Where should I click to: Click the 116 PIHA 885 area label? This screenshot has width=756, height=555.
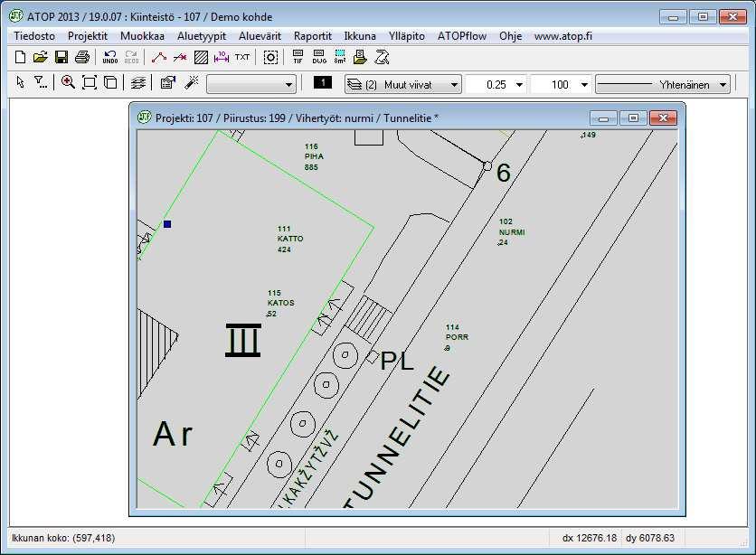(314, 156)
